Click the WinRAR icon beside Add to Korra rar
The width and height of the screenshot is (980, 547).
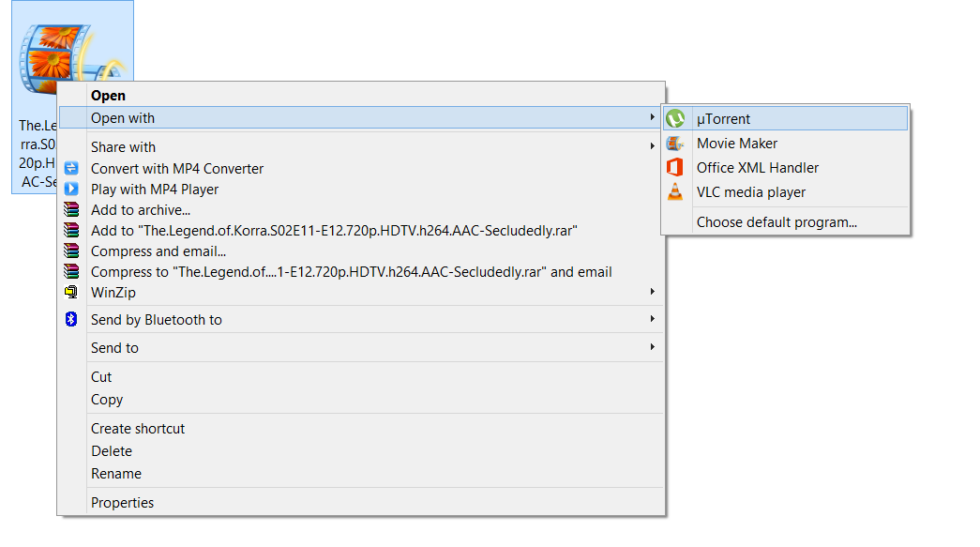(x=71, y=230)
